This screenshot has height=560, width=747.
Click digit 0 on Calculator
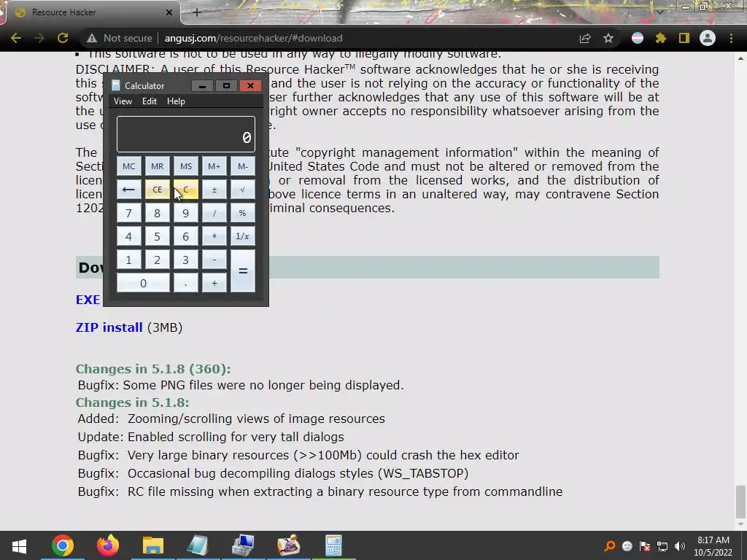[x=143, y=283]
